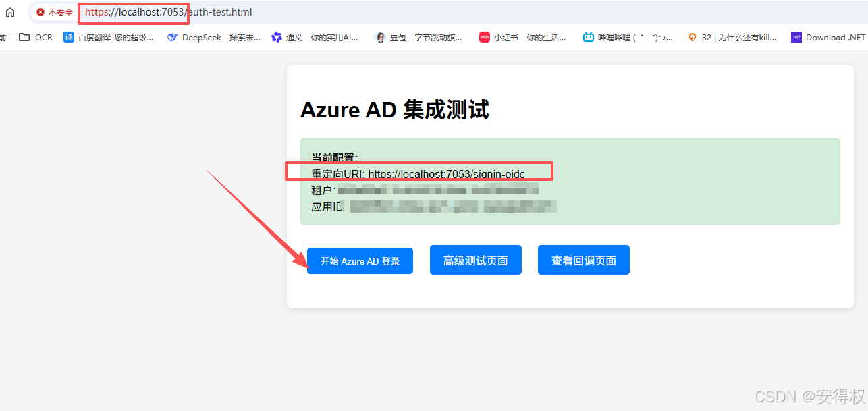868x411 pixels.
Task: Open the 百度翻译 bookmark
Action: click(109, 38)
